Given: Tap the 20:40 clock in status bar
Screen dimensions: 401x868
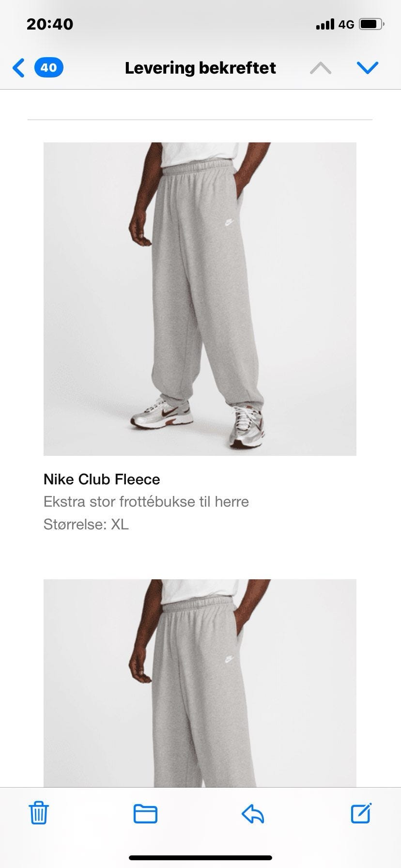Looking at the screenshot, I should (x=50, y=24).
